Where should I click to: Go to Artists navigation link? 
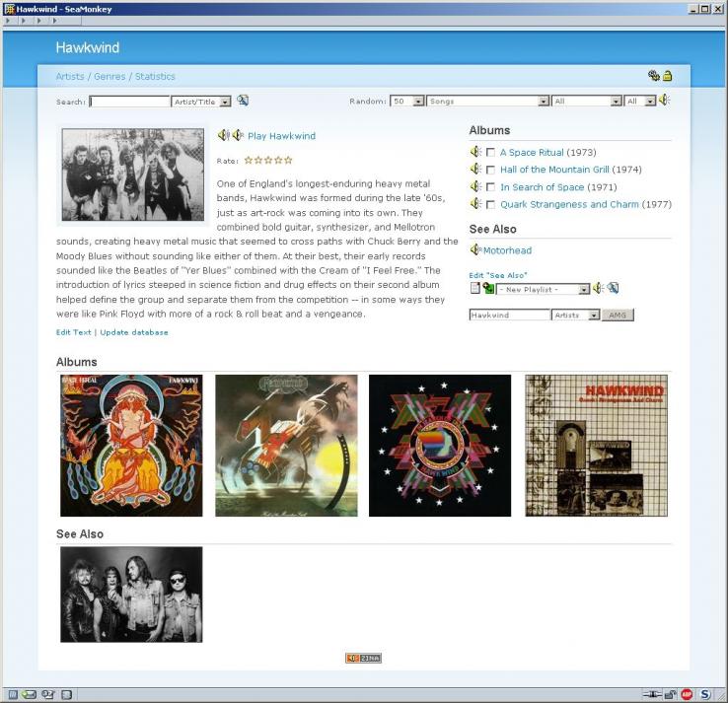(70, 77)
